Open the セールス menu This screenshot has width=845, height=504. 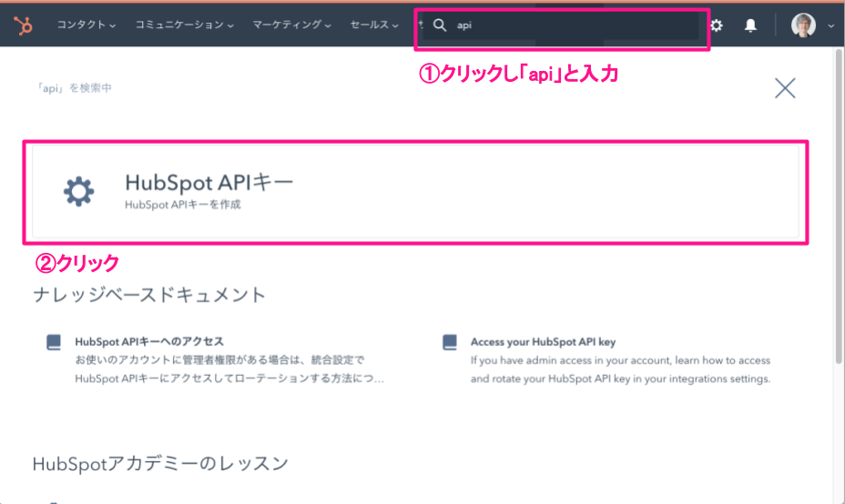(374, 25)
